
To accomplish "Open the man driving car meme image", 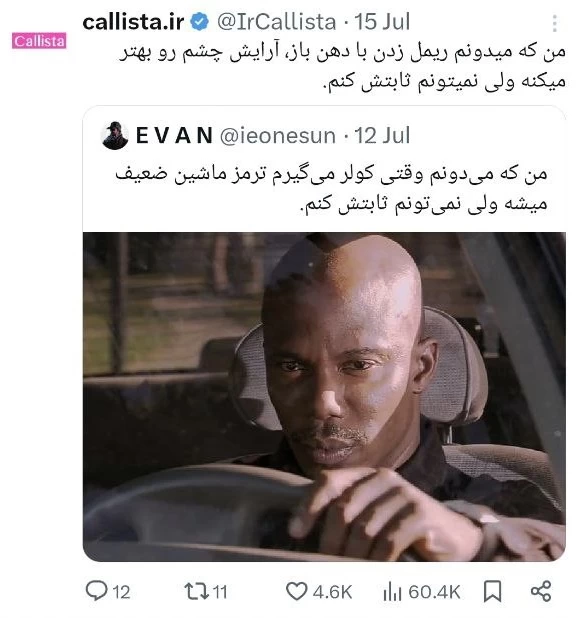I will pos(324,396).
